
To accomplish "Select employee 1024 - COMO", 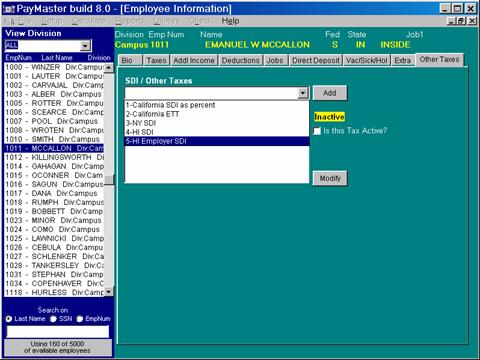I will [54, 229].
